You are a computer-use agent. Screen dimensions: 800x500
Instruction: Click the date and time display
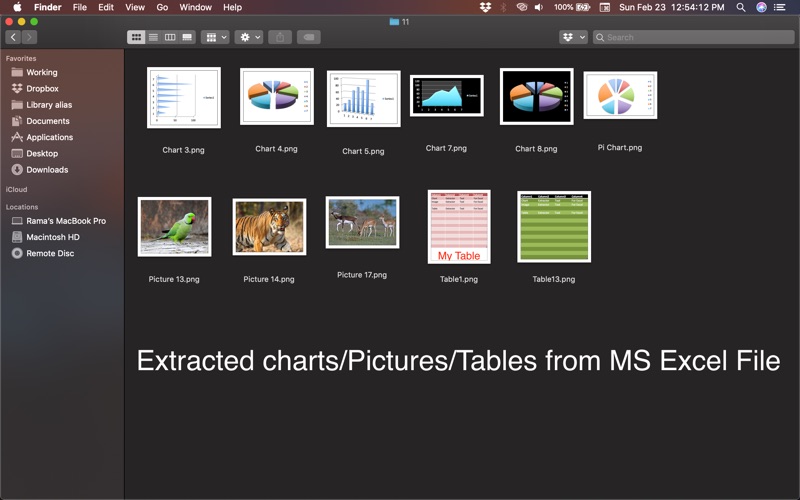pyautogui.click(x=671, y=7)
